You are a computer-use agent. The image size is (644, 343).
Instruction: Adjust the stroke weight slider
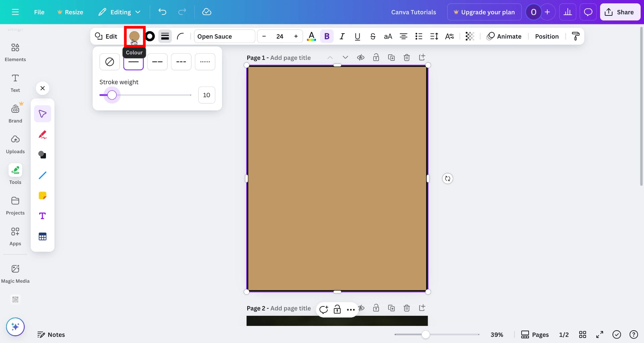(x=111, y=95)
